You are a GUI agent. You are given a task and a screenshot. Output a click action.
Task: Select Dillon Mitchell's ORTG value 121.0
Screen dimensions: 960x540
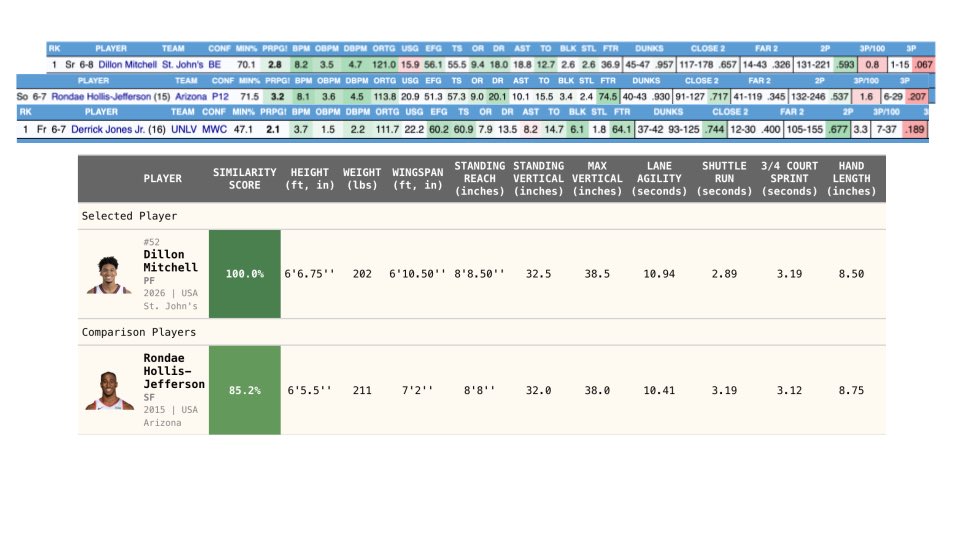[384, 64]
